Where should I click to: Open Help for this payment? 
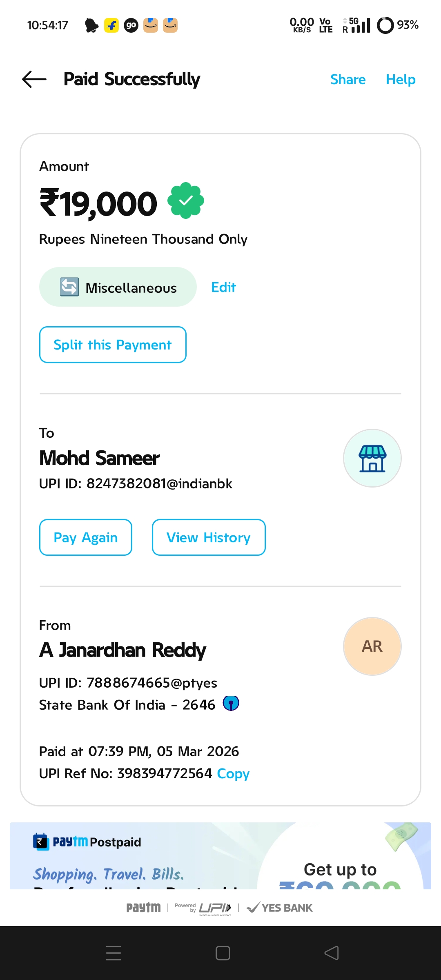pyautogui.click(x=401, y=79)
